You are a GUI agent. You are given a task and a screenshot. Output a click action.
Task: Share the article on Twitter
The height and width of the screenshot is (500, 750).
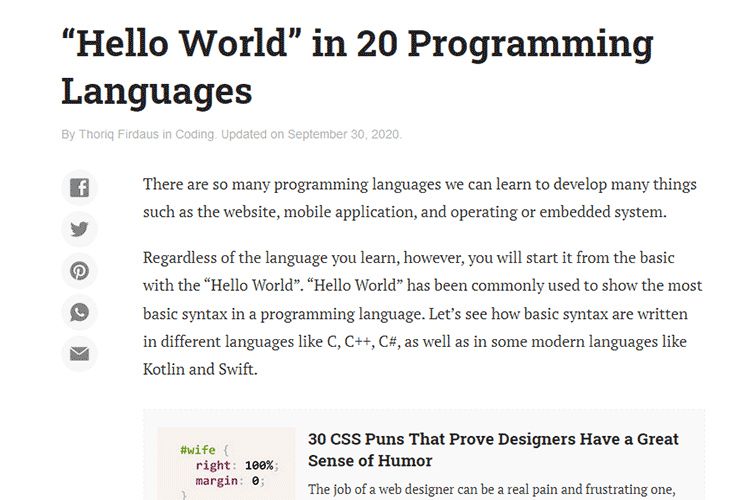pyautogui.click(x=79, y=229)
